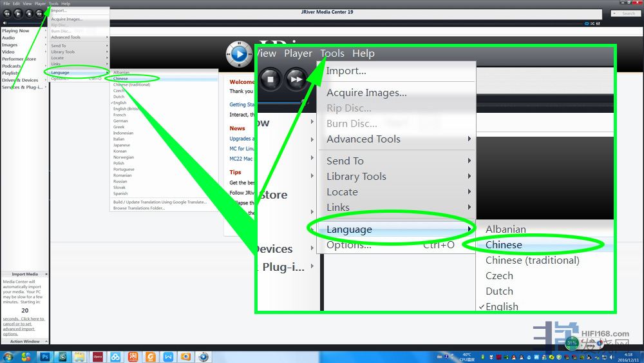
Task: Open Photoshop from the taskbar
Action: coord(45,356)
